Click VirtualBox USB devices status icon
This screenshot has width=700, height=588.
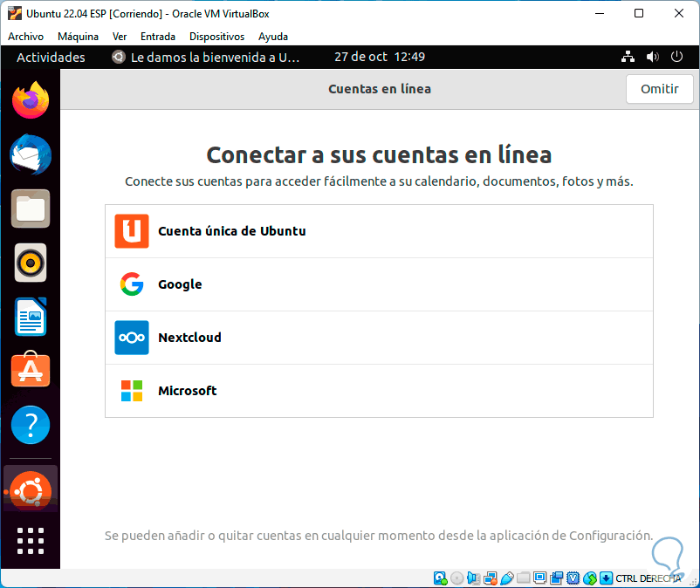(507, 578)
